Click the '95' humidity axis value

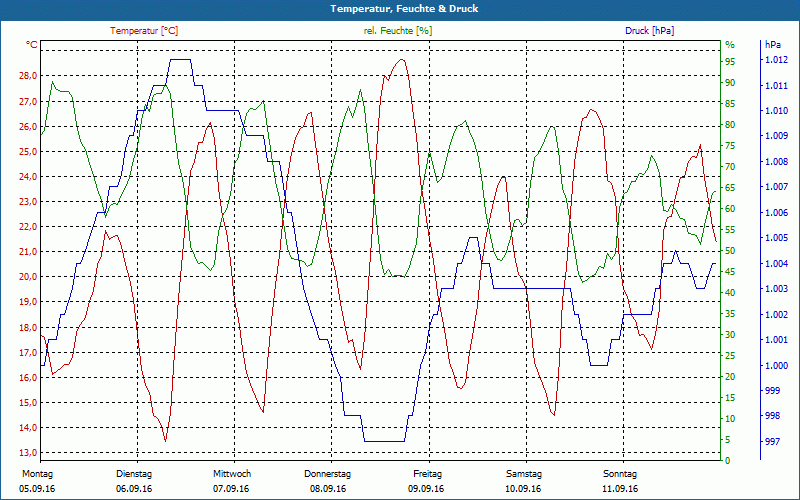tap(730, 62)
